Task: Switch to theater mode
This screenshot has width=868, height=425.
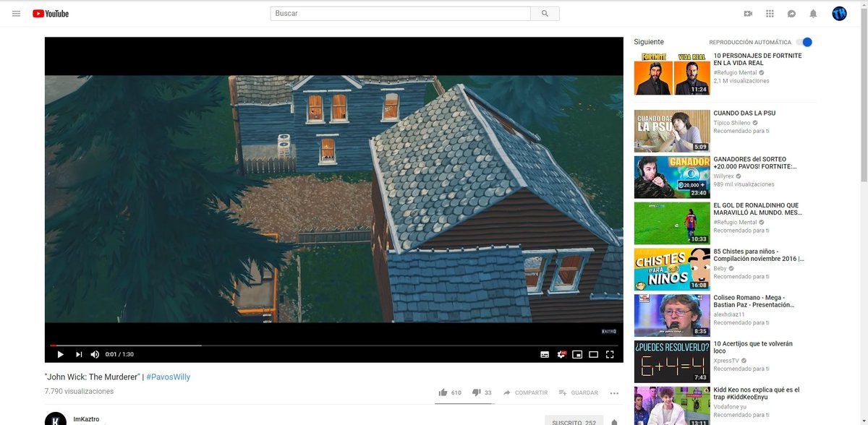Action: click(593, 354)
